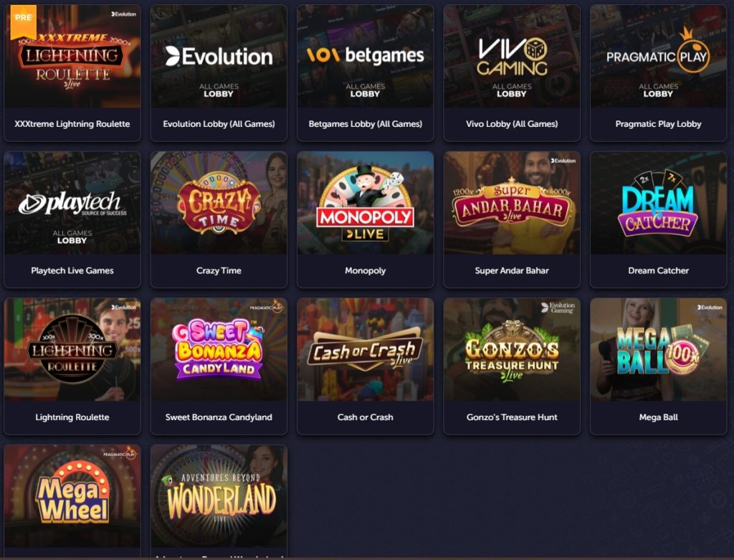Open Playtech Live Games lobby

[72, 219]
